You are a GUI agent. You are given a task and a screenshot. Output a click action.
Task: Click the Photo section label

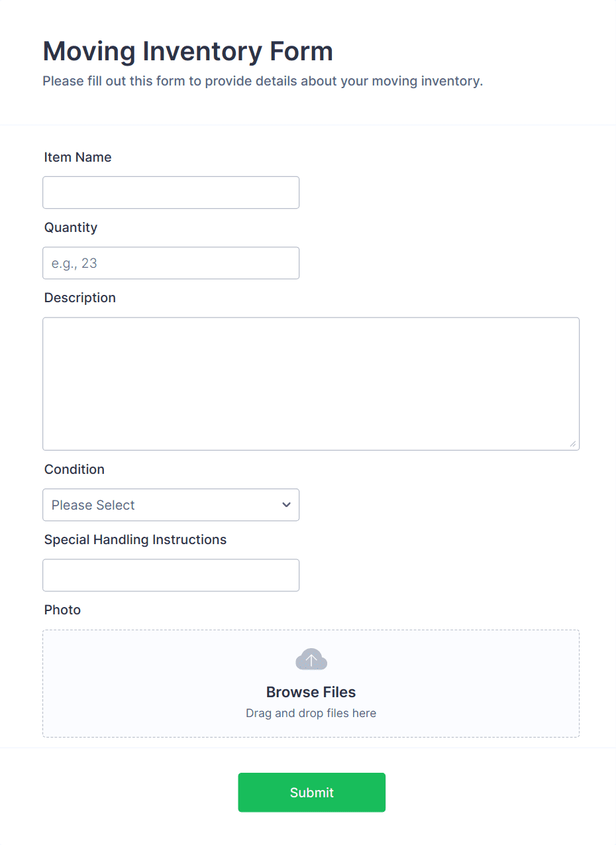(x=62, y=610)
